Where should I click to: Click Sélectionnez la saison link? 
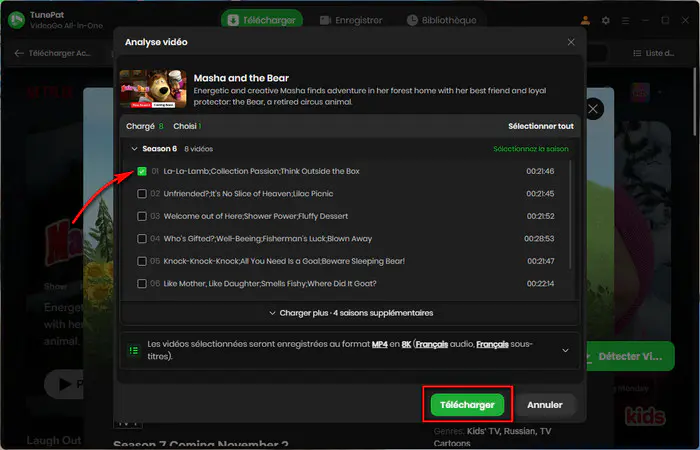pos(531,149)
